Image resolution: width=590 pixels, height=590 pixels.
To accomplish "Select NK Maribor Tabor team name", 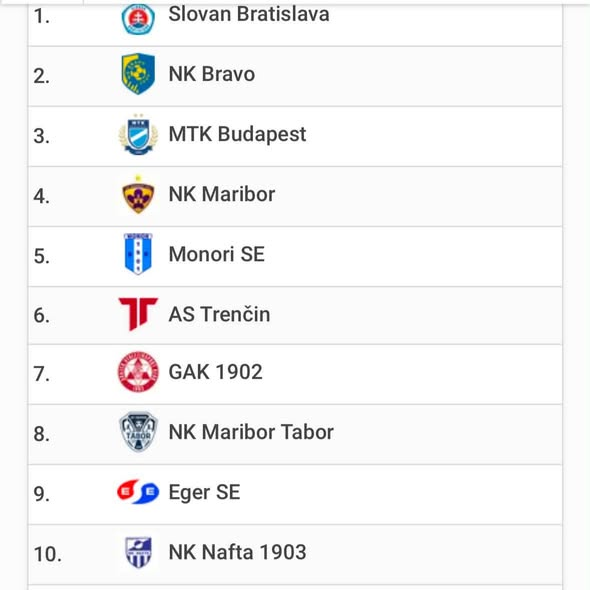I will [x=251, y=432].
